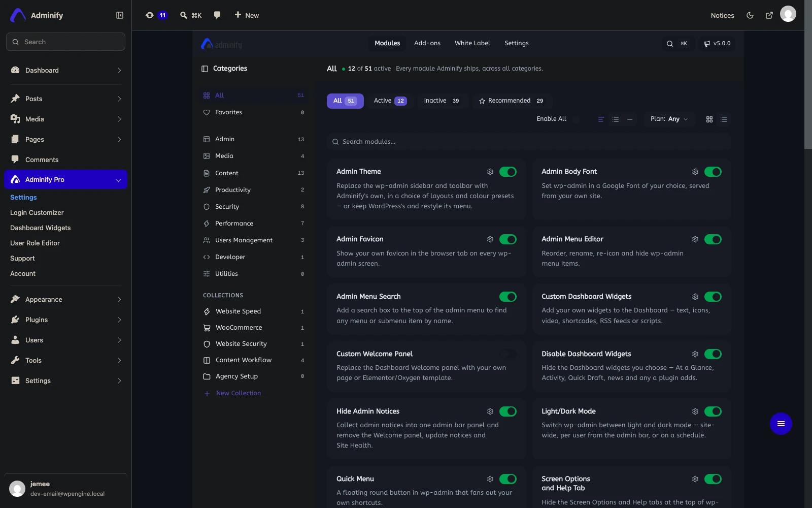
Task: Open settings gear for Hide Admin Notices
Action: pyautogui.click(x=490, y=411)
